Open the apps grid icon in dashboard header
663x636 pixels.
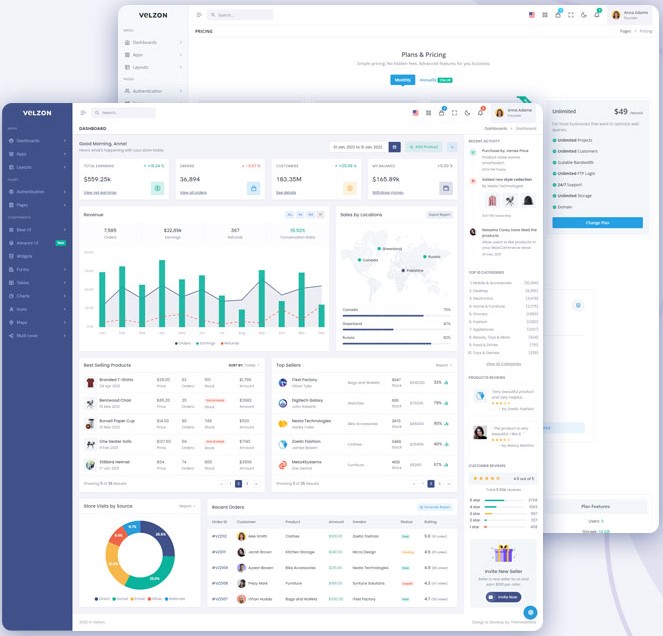(428, 113)
